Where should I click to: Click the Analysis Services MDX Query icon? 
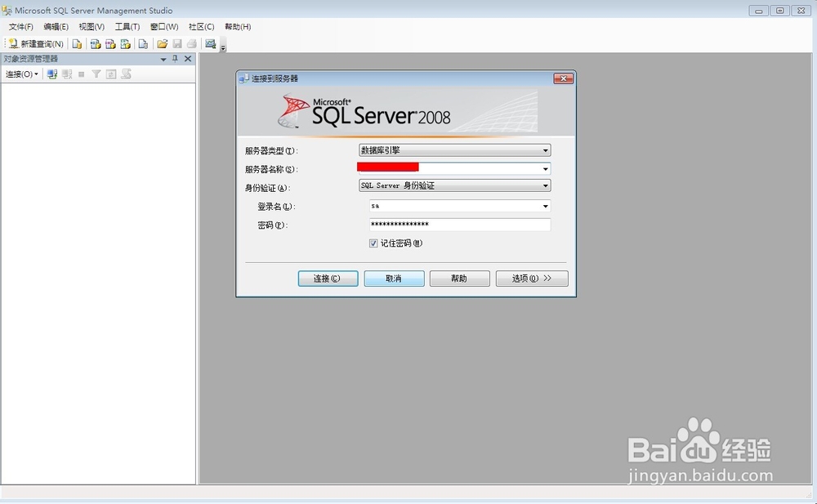point(96,44)
